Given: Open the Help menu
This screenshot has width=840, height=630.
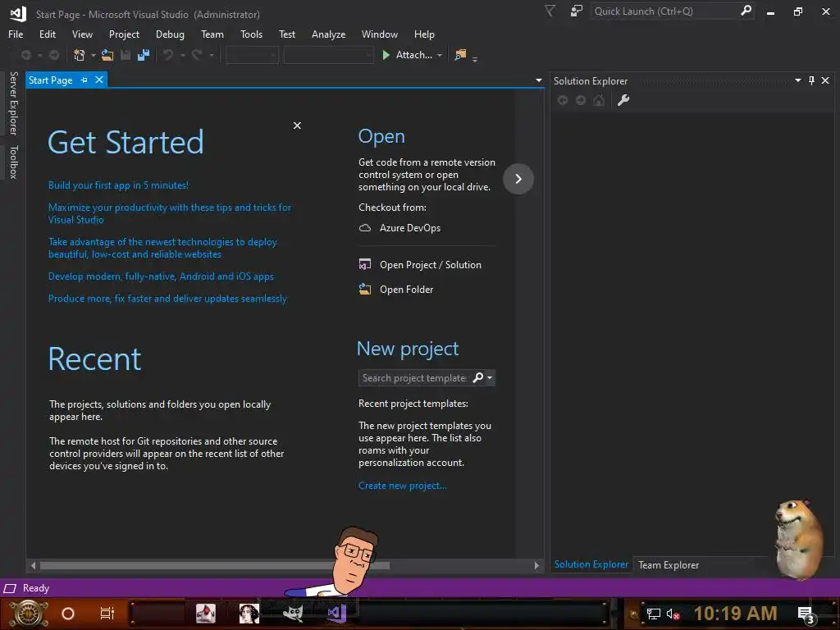Looking at the screenshot, I should click(x=424, y=34).
